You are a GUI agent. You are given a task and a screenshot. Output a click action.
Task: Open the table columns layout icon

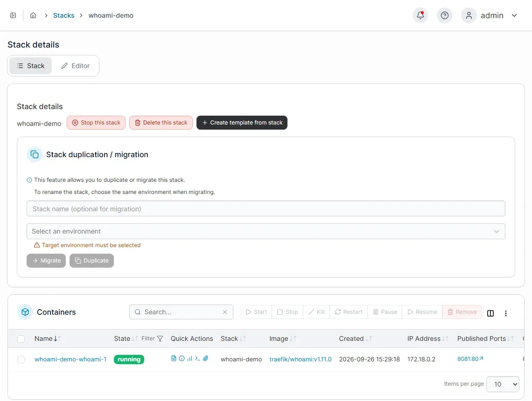click(x=490, y=313)
